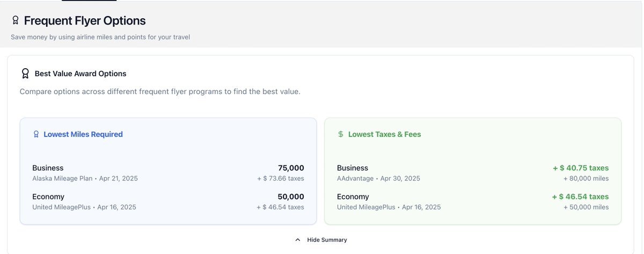Screen dimensions: 644x254
Task: Click the green + $ 46.54 taxes amount
Action: pyautogui.click(x=580, y=197)
